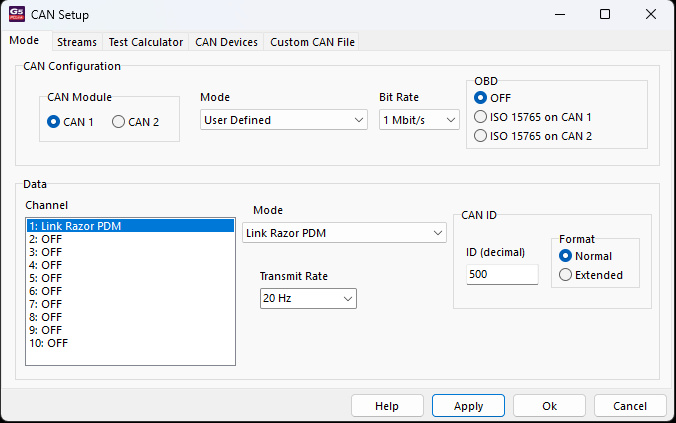This screenshot has width=676, height=423.
Task: Choose ISO 15765 on CAN 1
Action: click(481, 117)
